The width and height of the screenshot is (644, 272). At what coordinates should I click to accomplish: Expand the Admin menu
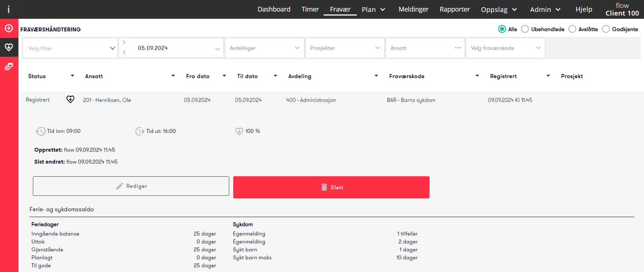point(545,9)
